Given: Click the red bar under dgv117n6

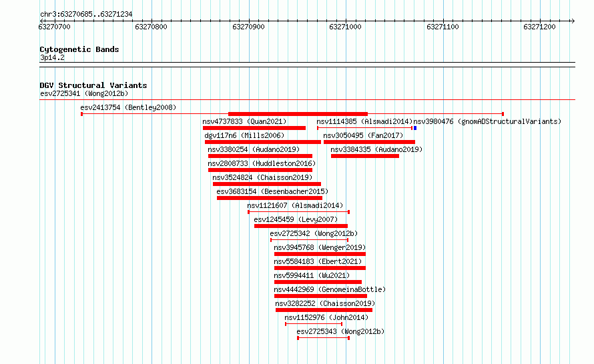Looking at the screenshot, I should pyautogui.click(x=263, y=142).
